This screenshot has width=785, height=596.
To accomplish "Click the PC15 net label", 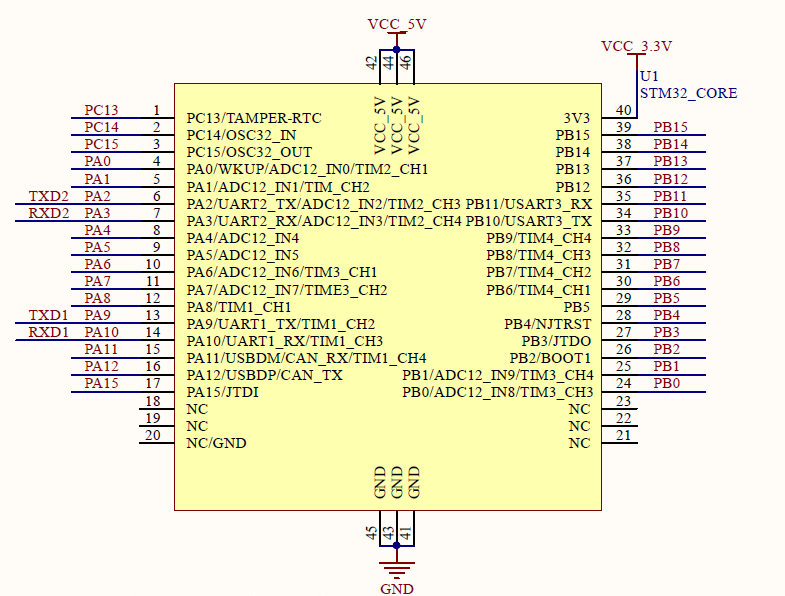I will tap(101, 144).
